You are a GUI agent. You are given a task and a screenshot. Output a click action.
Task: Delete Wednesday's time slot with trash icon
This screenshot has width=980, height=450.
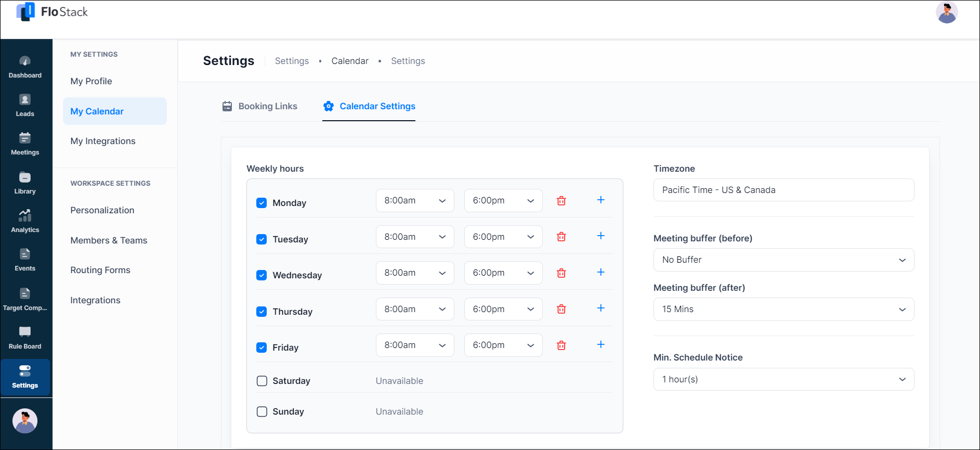point(561,273)
